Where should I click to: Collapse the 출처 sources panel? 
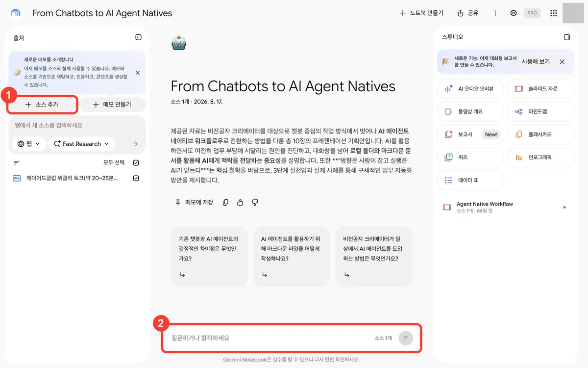tap(138, 37)
